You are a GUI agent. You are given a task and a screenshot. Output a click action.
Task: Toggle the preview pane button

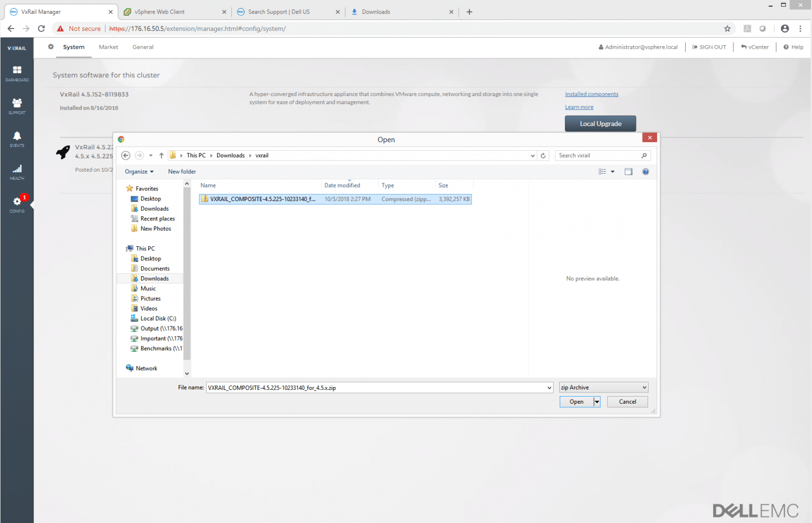pos(628,172)
